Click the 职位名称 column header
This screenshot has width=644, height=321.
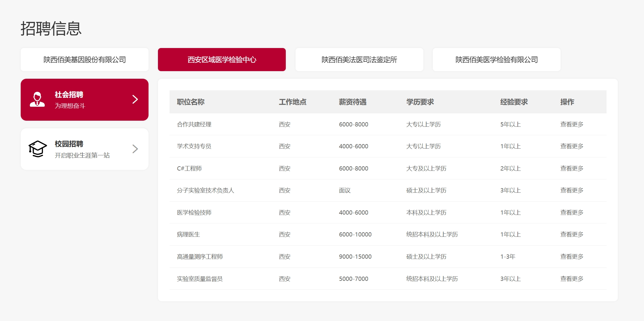pyautogui.click(x=191, y=102)
